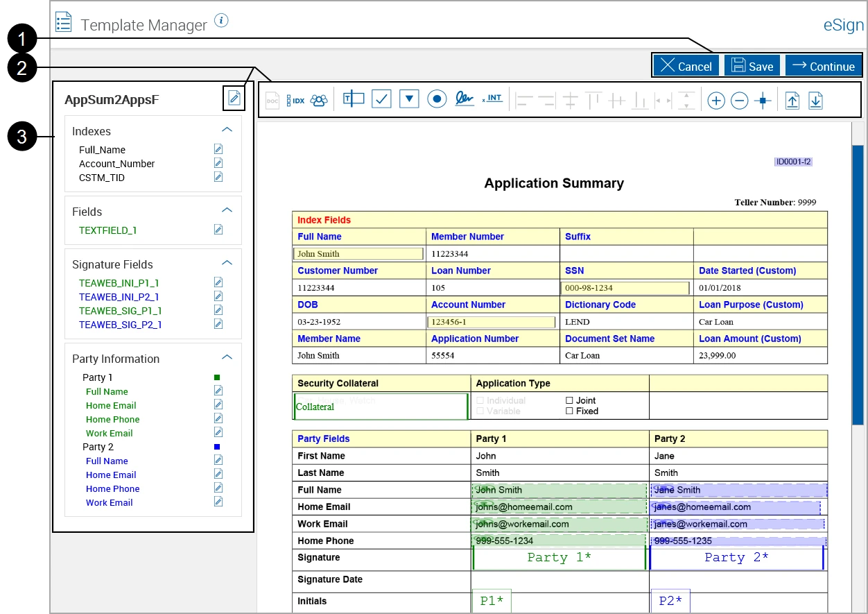Viewport: 868px width, 614px height.
Task: Click the Continue button
Action: point(824,66)
